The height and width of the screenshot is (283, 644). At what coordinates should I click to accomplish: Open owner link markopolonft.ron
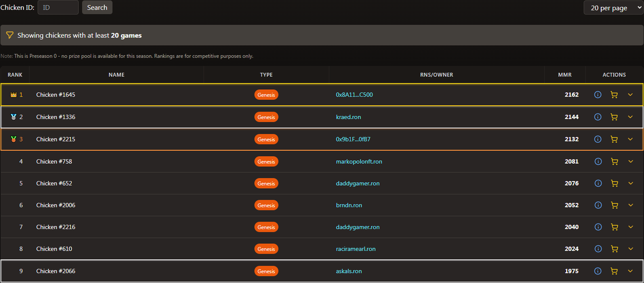359,161
